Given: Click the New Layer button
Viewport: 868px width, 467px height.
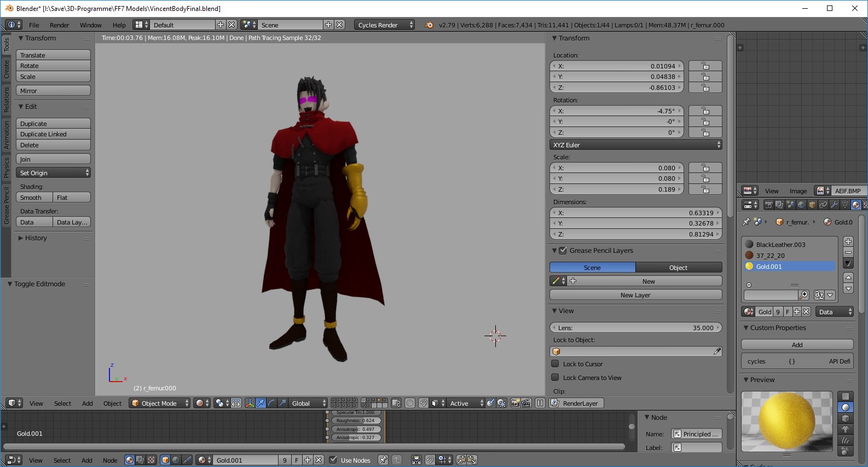Looking at the screenshot, I should pos(636,295).
